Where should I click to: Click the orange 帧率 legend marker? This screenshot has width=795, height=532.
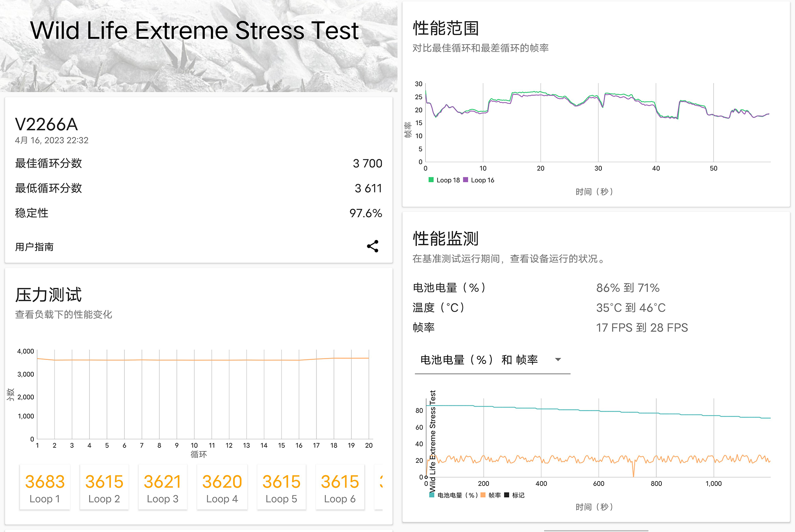[x=483, y=495]
